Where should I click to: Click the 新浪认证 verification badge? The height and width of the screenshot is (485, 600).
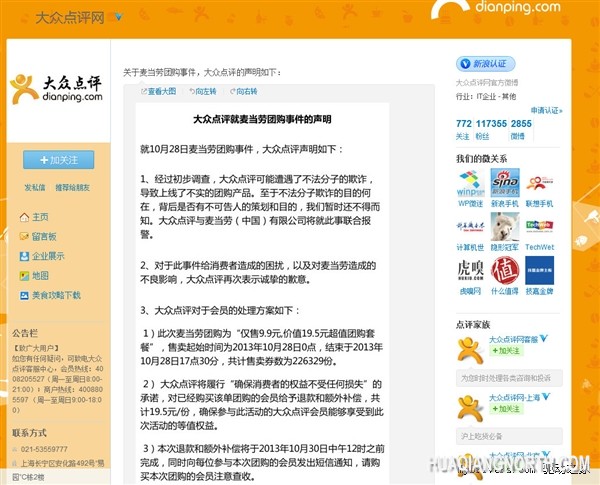tap(485, 64)
